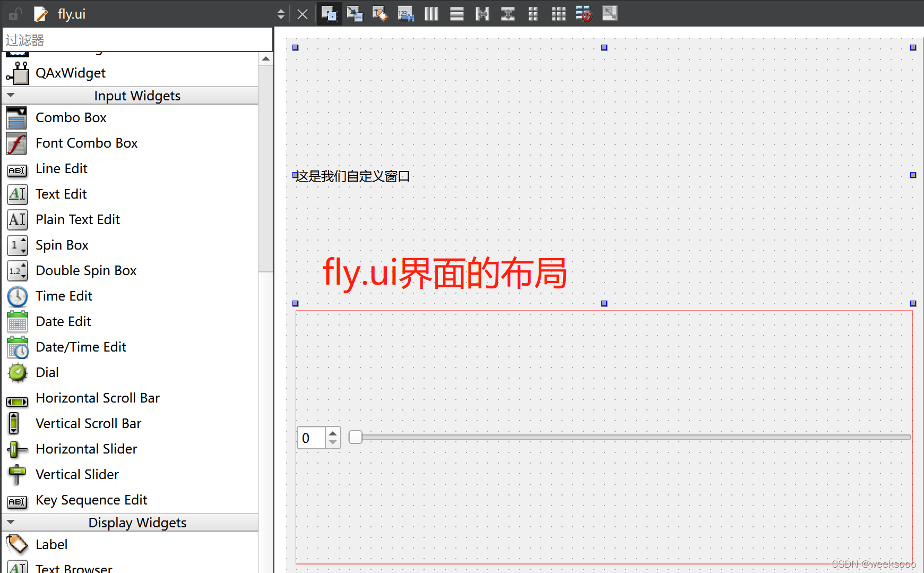Screen dimensions: 924x573
Task: Lay out selected widgets horizontally
Action: [431, 14]
